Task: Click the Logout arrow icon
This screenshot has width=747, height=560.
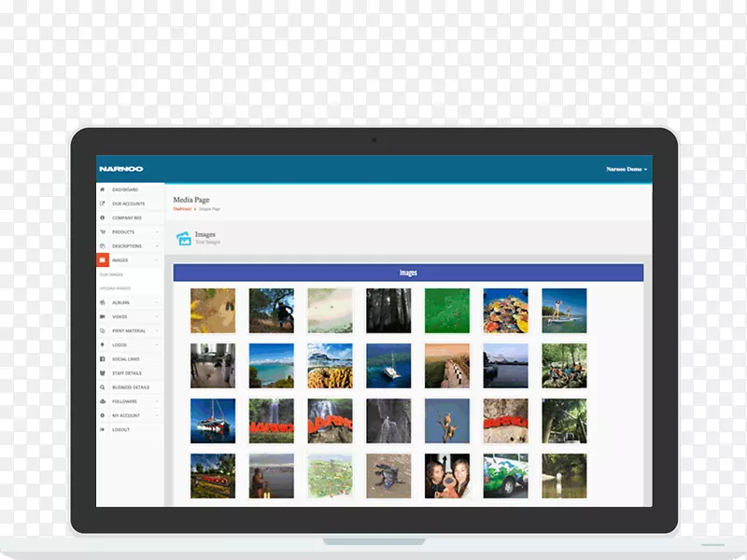Action: click(103, 429)
